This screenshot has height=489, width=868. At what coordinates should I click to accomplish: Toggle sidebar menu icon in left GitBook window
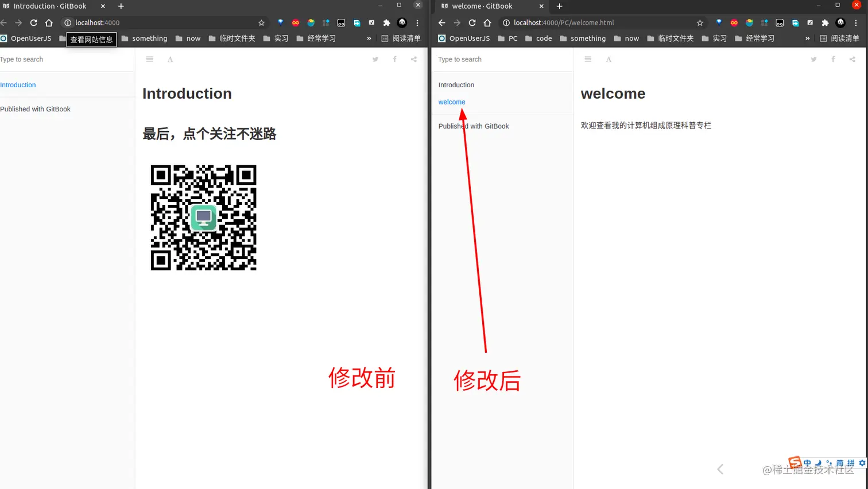(x=149, y=59)
